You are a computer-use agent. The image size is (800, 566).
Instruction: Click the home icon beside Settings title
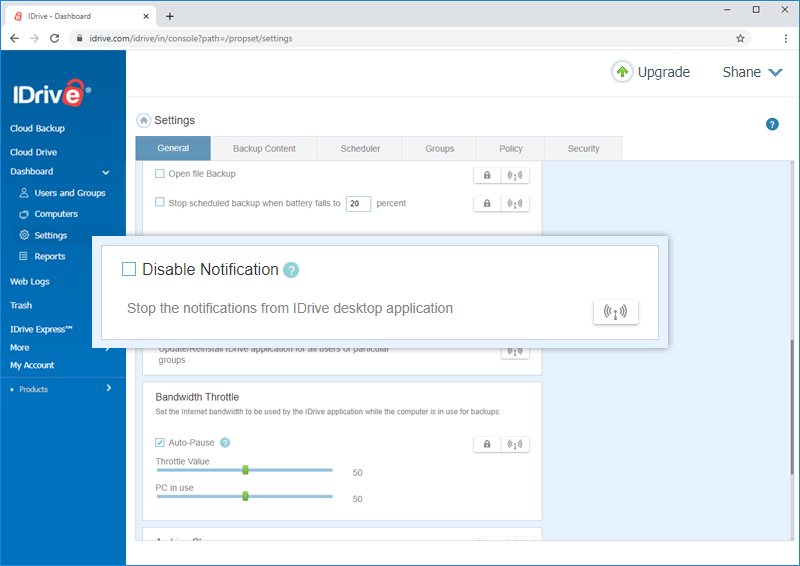click(x=144, y=120)
